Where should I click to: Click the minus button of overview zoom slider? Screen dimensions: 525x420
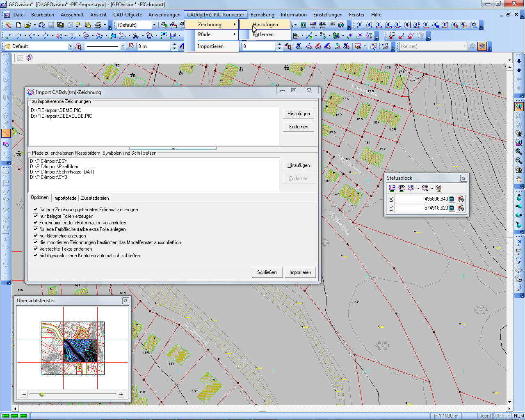click(24, 395)
